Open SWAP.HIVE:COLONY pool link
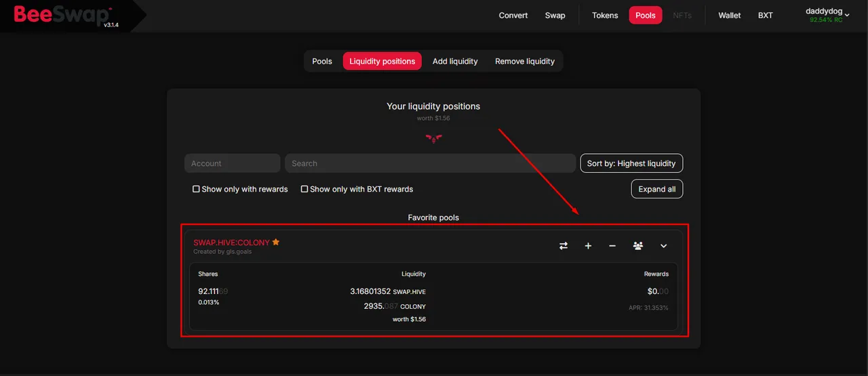Viewport: 868px width, 376px height. [231, 243]
